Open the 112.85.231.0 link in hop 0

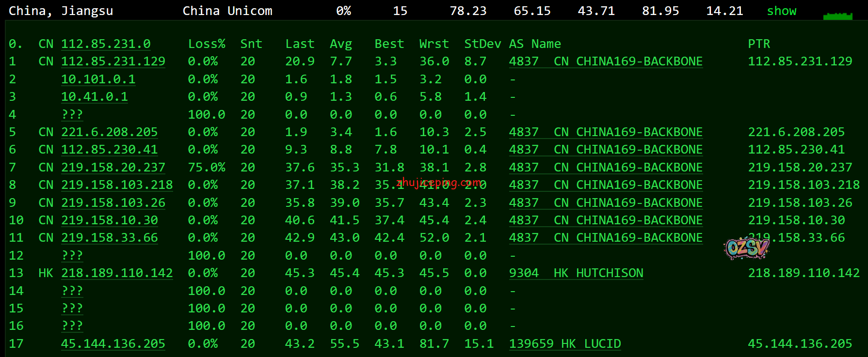pos(106,44)
